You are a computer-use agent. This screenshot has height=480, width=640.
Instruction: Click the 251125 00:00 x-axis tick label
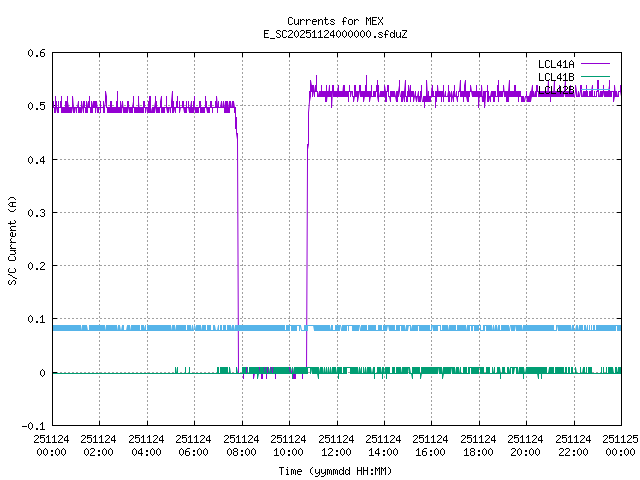(620, 443)
